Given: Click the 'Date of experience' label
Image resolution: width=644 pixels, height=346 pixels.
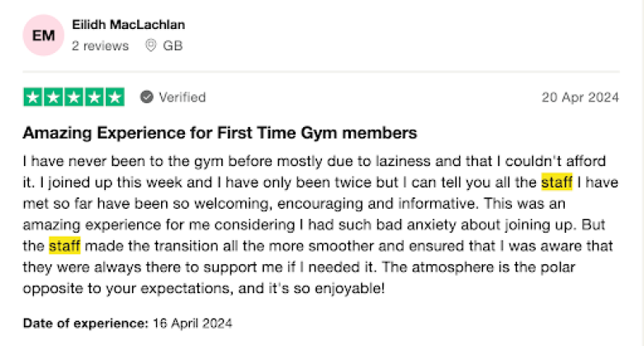Looking at the screenshot, I should (x=85, y=323).
